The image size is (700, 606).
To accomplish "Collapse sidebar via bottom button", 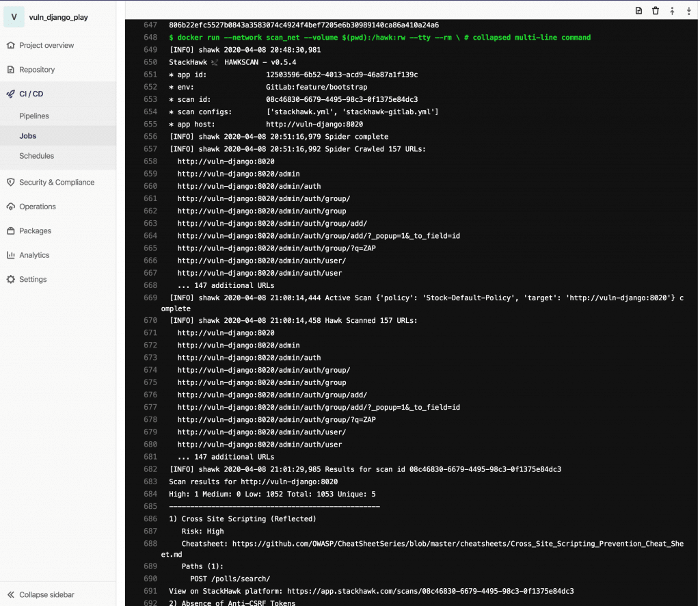I will pos(58,594).
